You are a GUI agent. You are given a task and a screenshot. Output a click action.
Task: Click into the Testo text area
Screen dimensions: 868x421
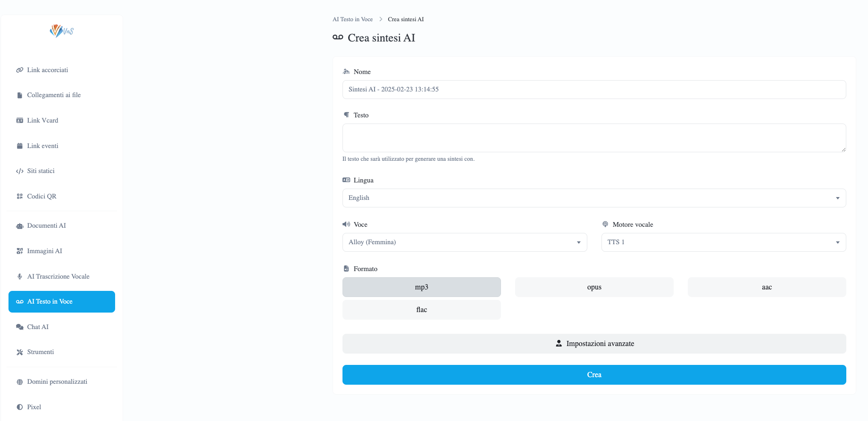pos(594,138)
